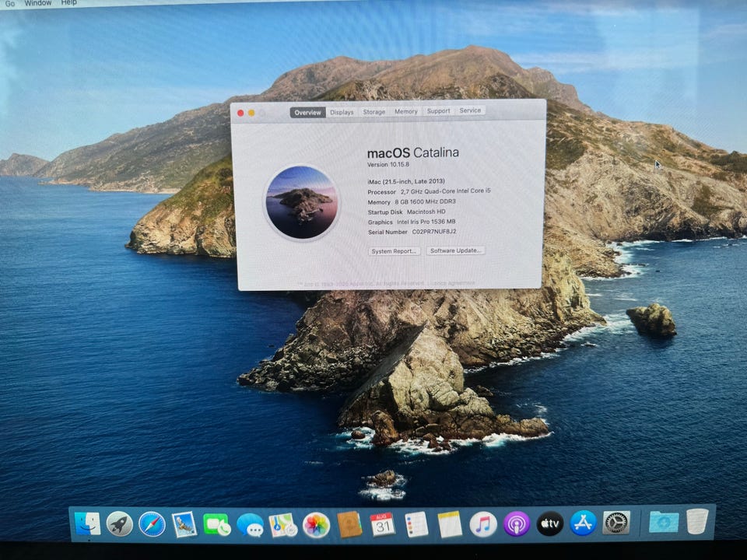The width and height of the screenshot is (747, 560).
Task: Open the Contacts book icon
Action: (x=349, y=525)
